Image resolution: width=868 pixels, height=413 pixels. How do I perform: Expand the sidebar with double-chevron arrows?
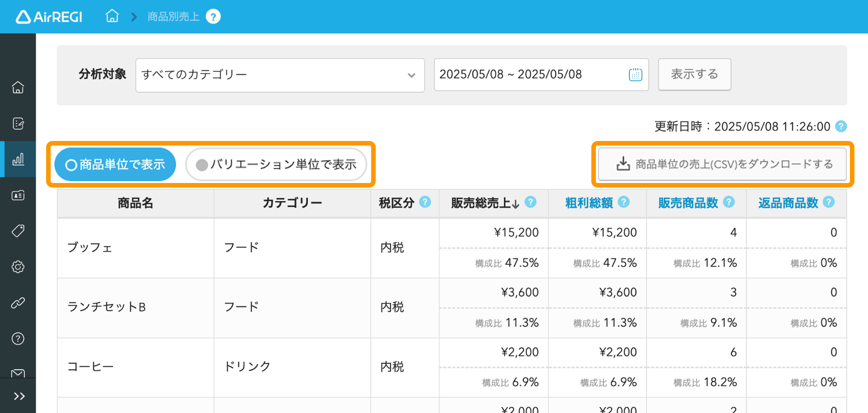19,396
